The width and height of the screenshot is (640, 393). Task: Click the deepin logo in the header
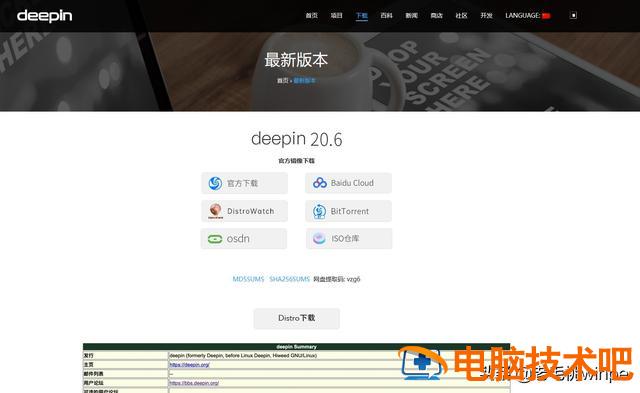[44, 16]
